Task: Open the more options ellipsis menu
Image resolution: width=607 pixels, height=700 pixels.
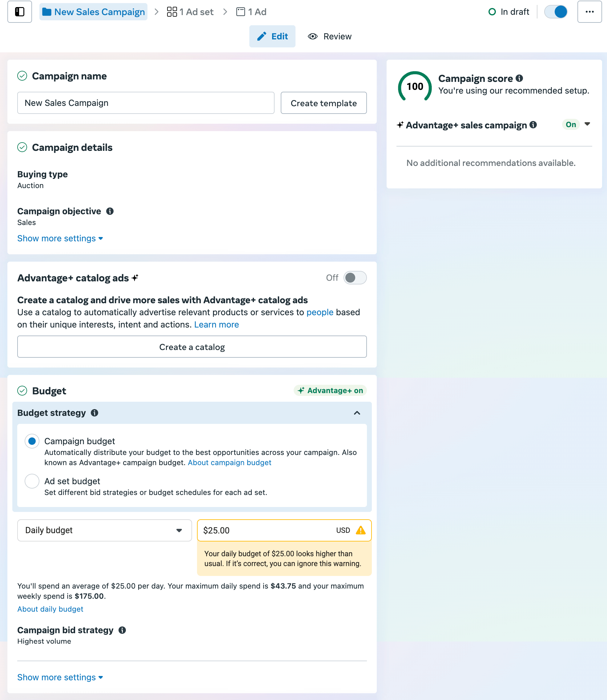Action: (589, 11)
